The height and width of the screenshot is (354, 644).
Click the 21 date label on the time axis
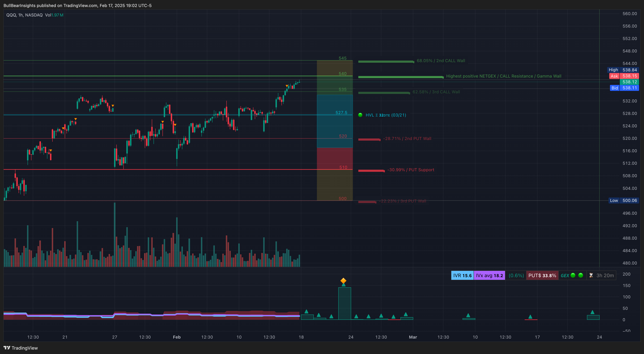click(65, 337)
